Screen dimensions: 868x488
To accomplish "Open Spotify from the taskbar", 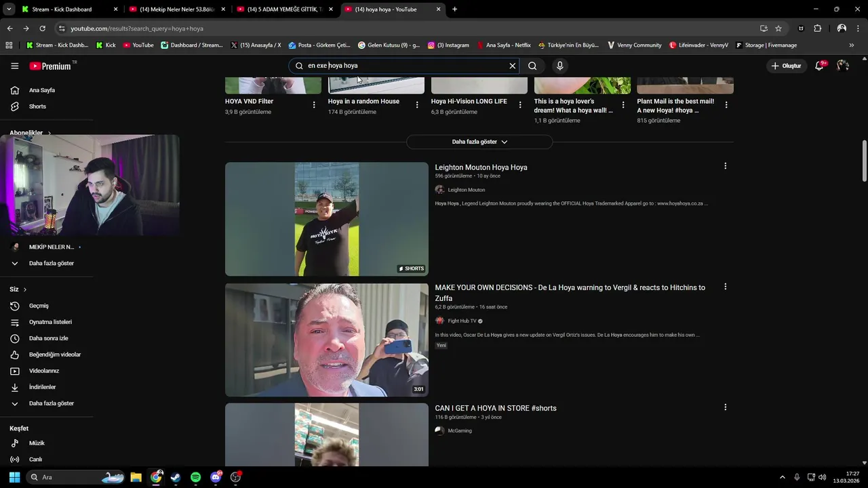I will [195, 477].
